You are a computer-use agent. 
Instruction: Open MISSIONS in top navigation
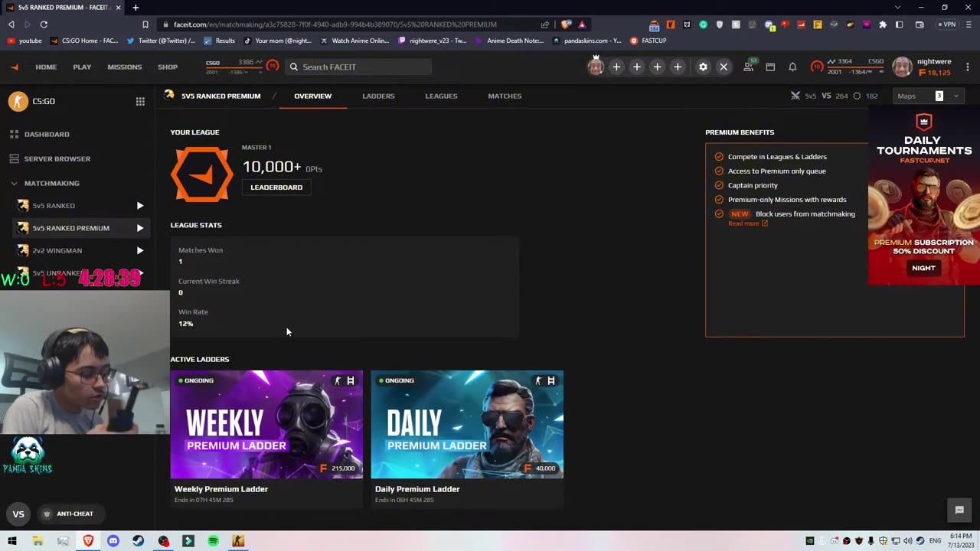point(125,67)
